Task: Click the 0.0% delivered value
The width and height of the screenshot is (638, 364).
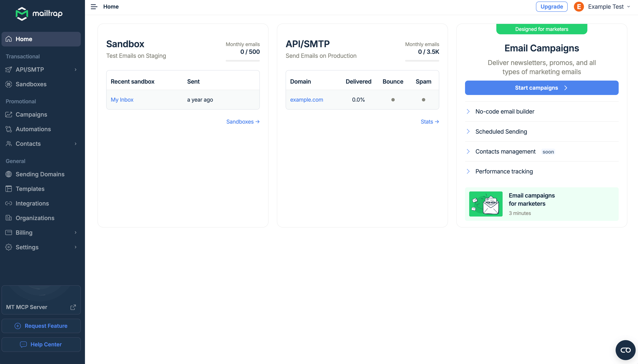Action: pyautogui.click(x=358, y=100)
